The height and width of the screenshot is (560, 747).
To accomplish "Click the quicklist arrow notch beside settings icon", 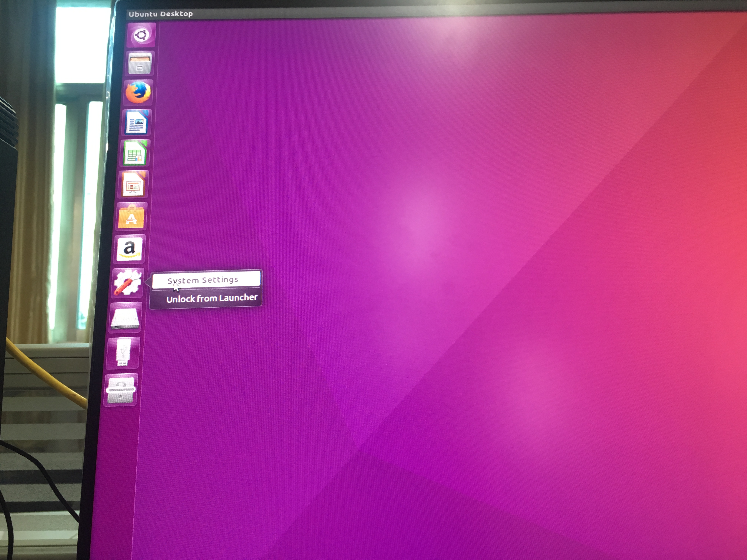I will point(147,282).
